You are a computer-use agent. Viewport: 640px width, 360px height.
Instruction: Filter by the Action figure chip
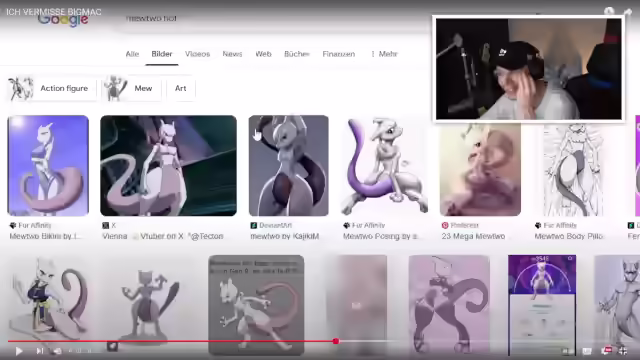52,88
